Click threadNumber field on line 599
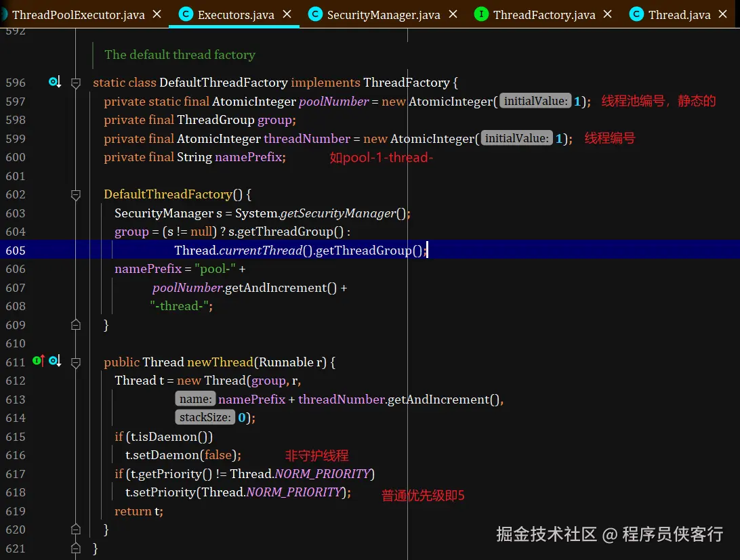Viewport: 740px width, 560px height. click(307, 139)
